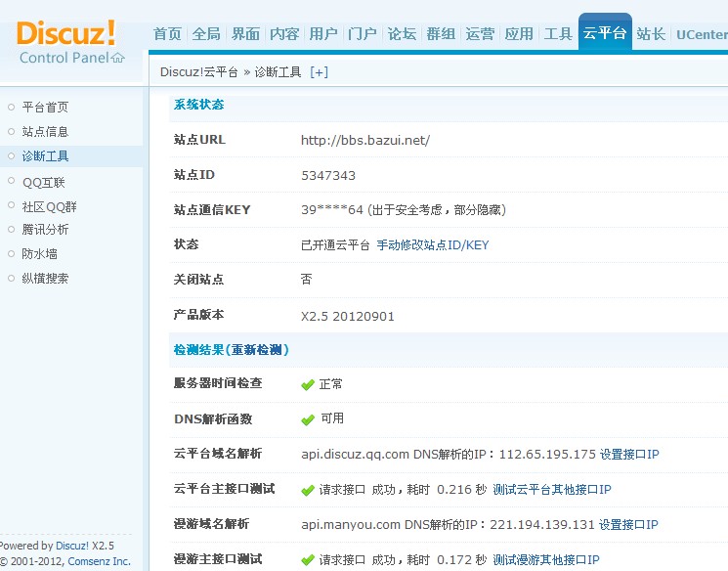Screen dimensions: 728x571
Task: Click the IP 112.65.195.175 text
Action: pyautogui.click(x=547, y=454)
